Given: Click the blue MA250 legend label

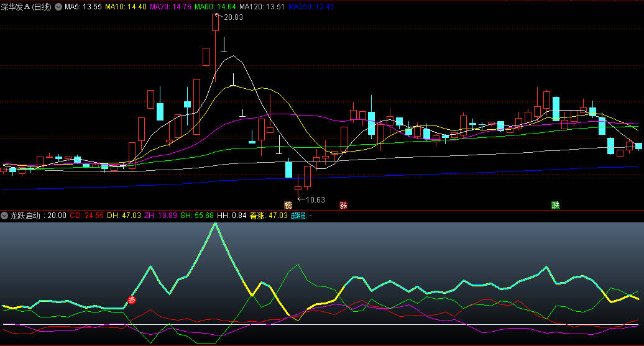Looking at the screenshot, I should tap(311, 7).
